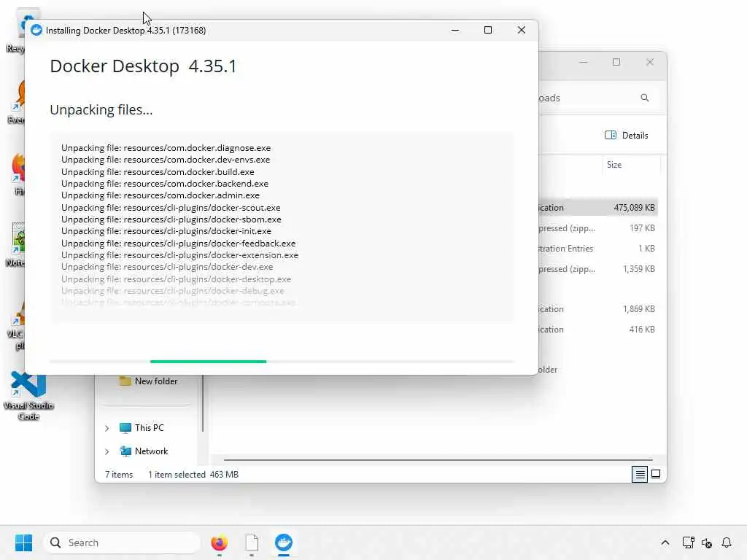Screen dimensions: 747x560
Task: Switch File Explorer to details list view
Action: click(639, 474)
